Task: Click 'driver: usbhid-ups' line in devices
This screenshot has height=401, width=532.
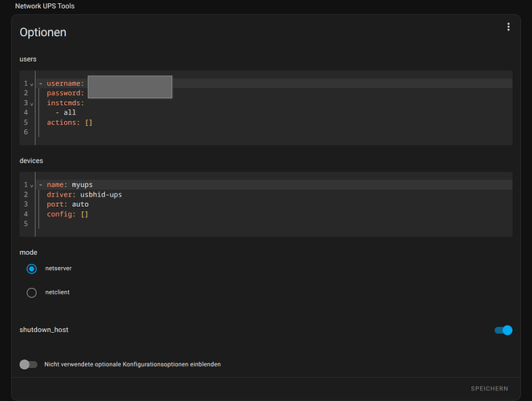Action: point(84,195)
